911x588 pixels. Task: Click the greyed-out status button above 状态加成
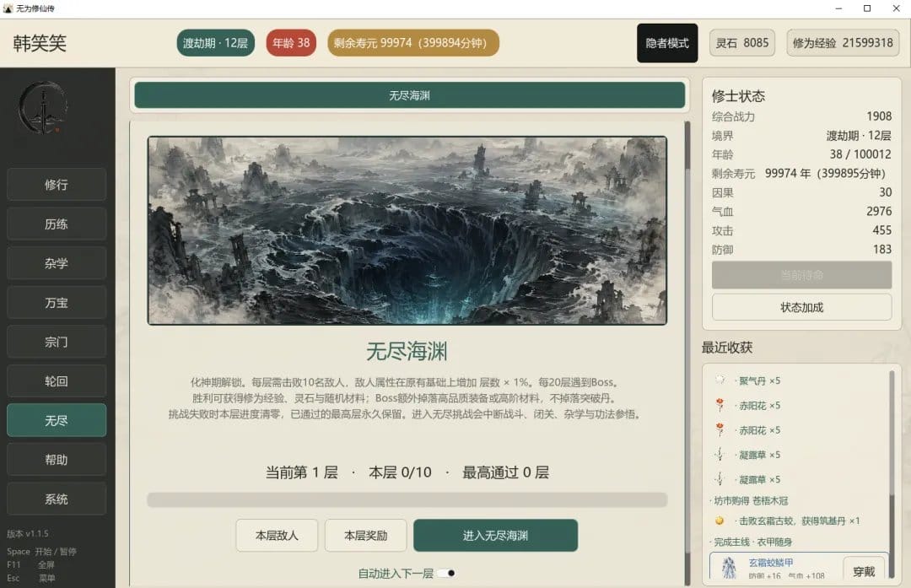click(802, 275)
